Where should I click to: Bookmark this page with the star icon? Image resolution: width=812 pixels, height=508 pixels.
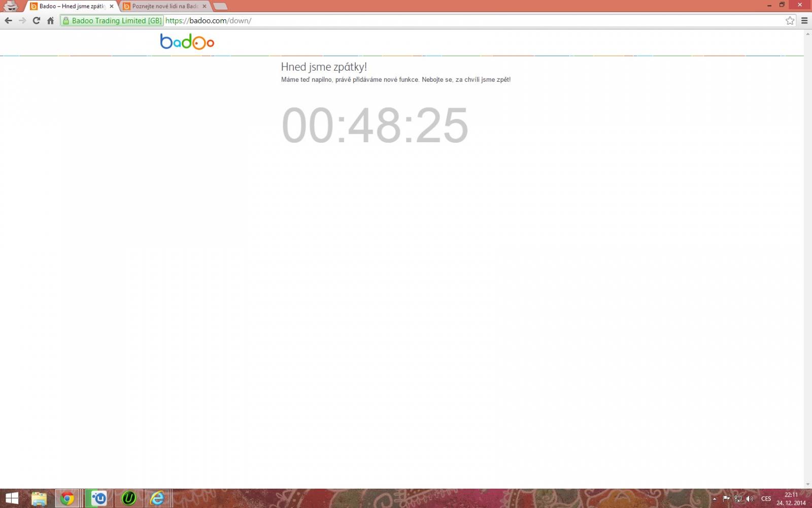(790, 21)
